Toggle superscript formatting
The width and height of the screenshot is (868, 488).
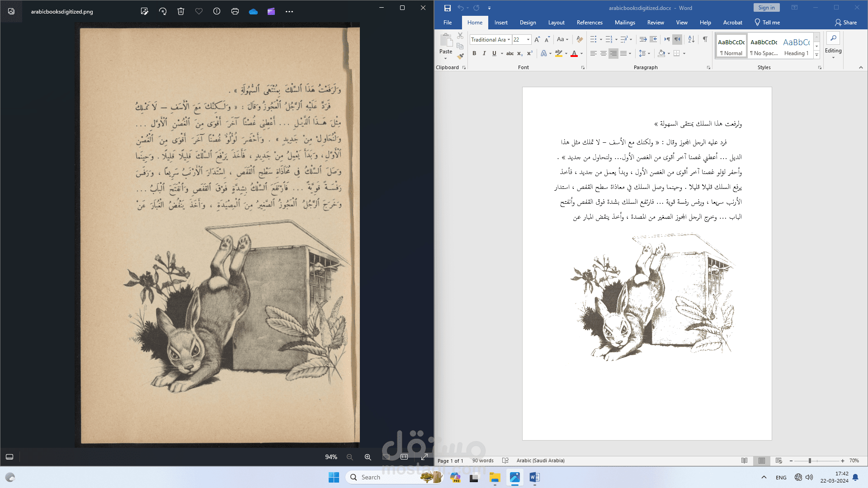(x=530, y=53)
